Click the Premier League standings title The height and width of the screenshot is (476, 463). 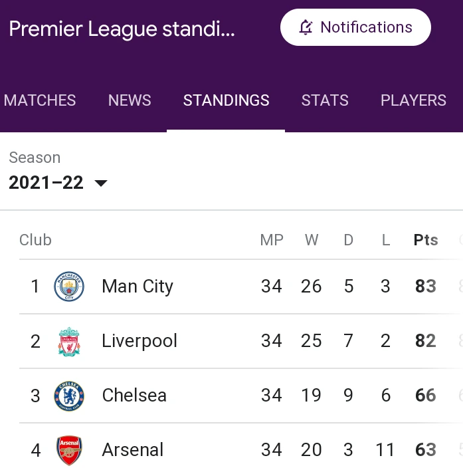[x=122, y=29]
